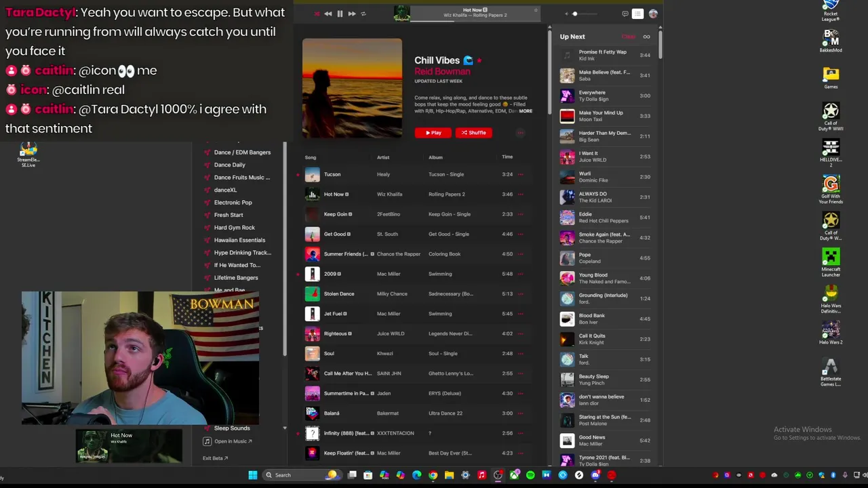
Task: Open the Hawaiian Essentials playlist
Action: coord(239,240)
